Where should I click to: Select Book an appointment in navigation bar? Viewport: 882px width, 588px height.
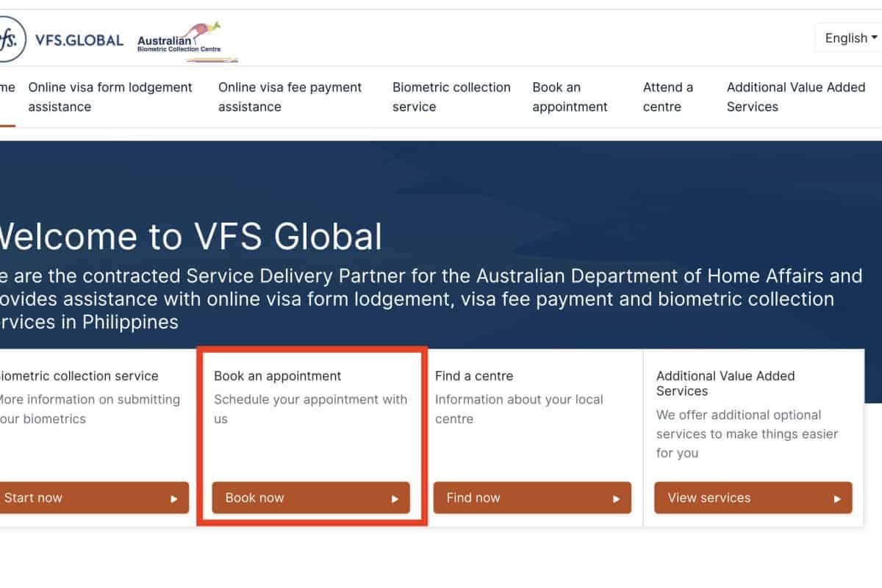click(570, 97)
